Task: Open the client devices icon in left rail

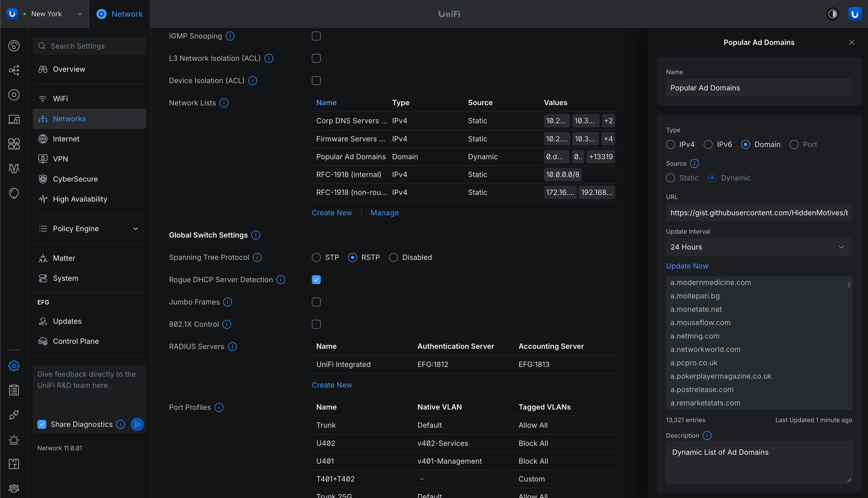Action: [14, 119]
